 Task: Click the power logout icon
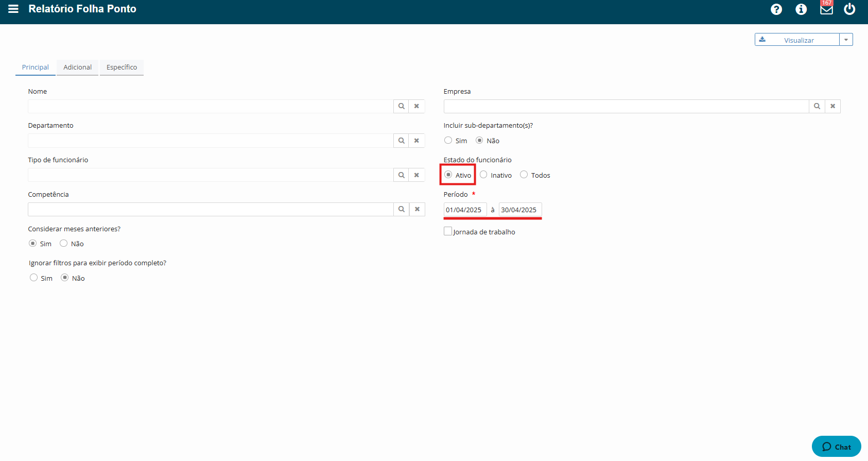(849, 9)
